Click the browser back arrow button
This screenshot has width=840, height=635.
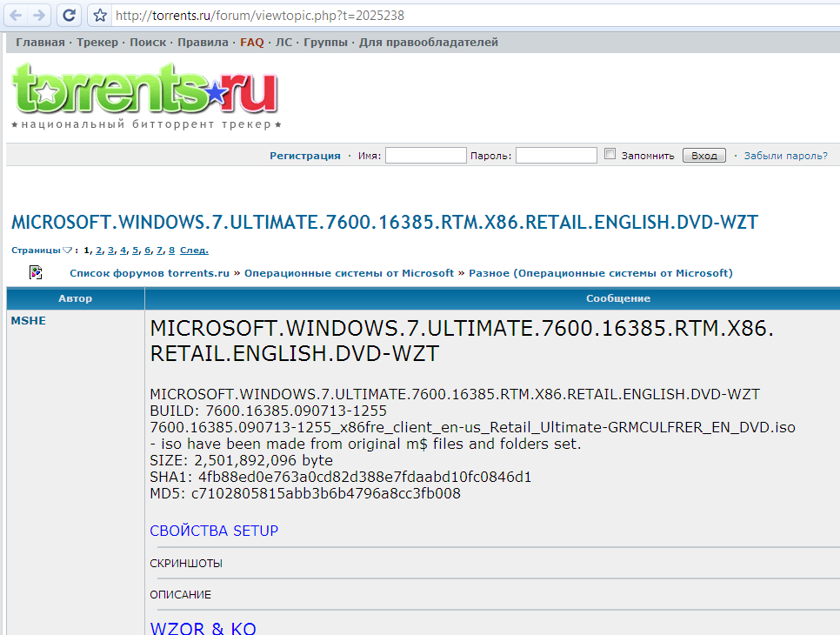pyautogui.click(x=17, y=15)
